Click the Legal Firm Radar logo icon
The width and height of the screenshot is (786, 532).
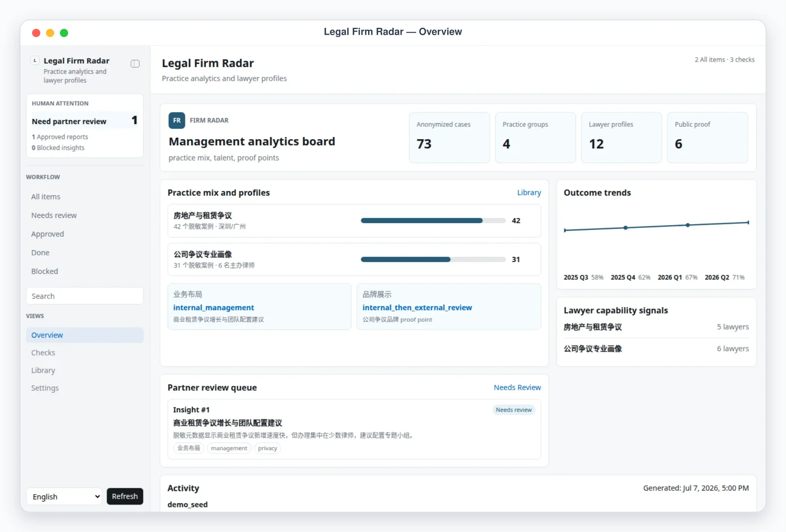[35, 61]
